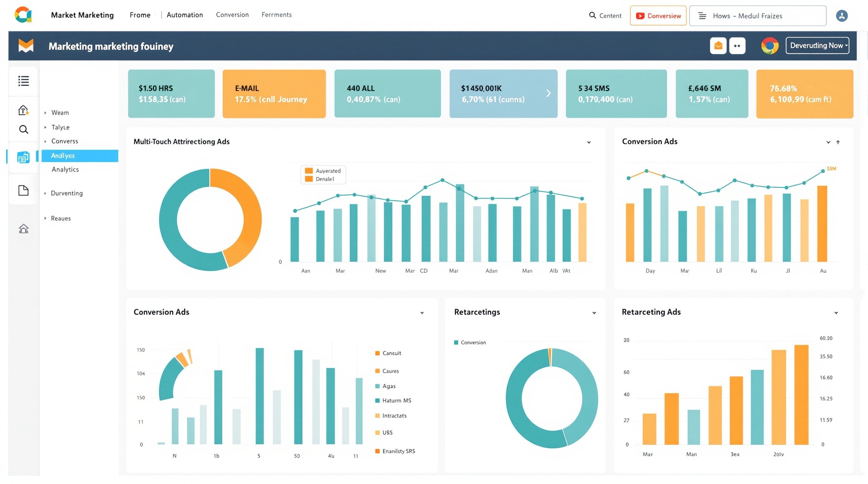Click the Centent search field
868x484 pixels.
click(x=605, y=15)
